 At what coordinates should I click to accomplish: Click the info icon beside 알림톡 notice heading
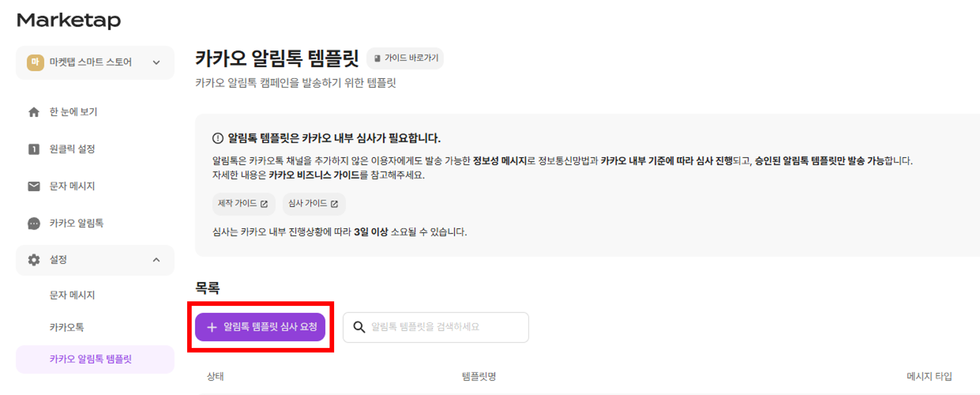[x=218, y=138]
